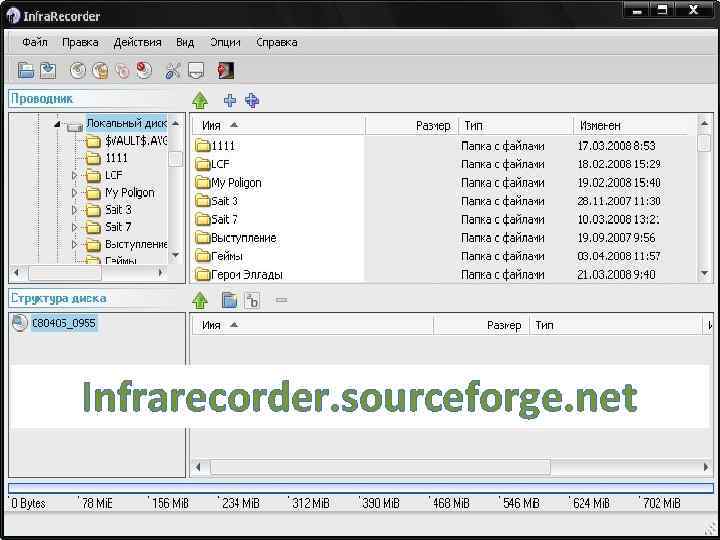Image resolution: width=720 pixels, height=540 pixels.
Task: Select Локальный диск in the explorer tree
Action: point(126,123)
